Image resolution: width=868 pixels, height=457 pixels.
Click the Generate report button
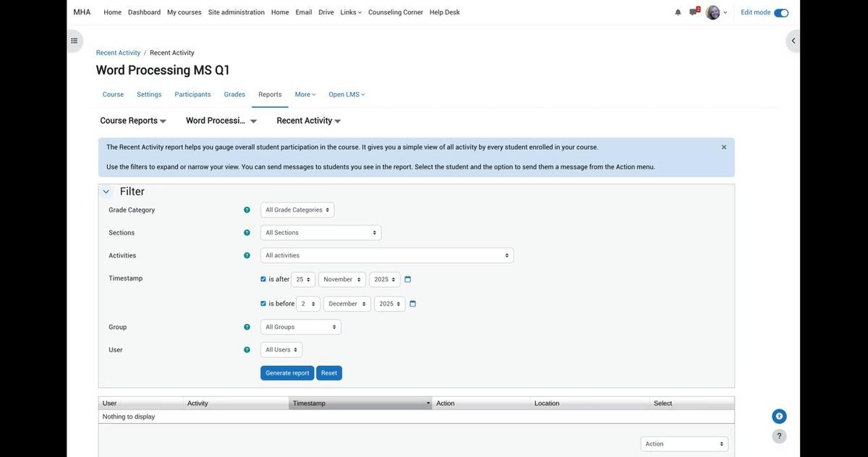pos(286,372)
